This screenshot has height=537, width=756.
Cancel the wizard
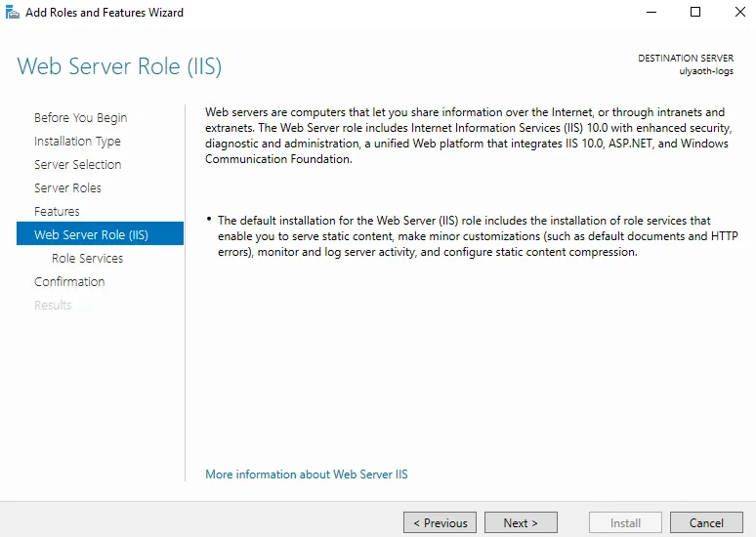coord(706,523)
